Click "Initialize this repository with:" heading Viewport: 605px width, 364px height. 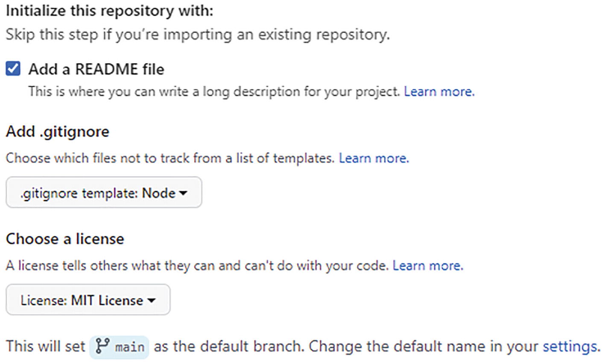coord(109,11)
